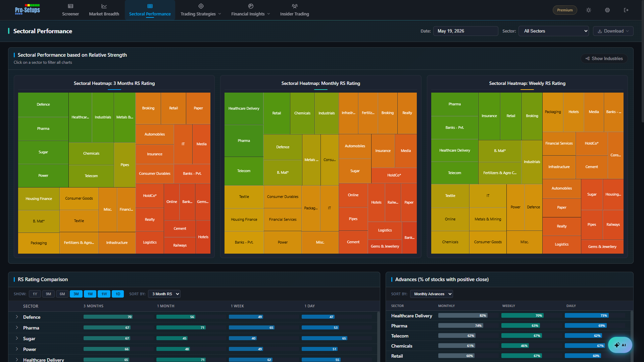Toggle the 1W period button
Viewport: 644px width, 362px height.
(104, 294)
